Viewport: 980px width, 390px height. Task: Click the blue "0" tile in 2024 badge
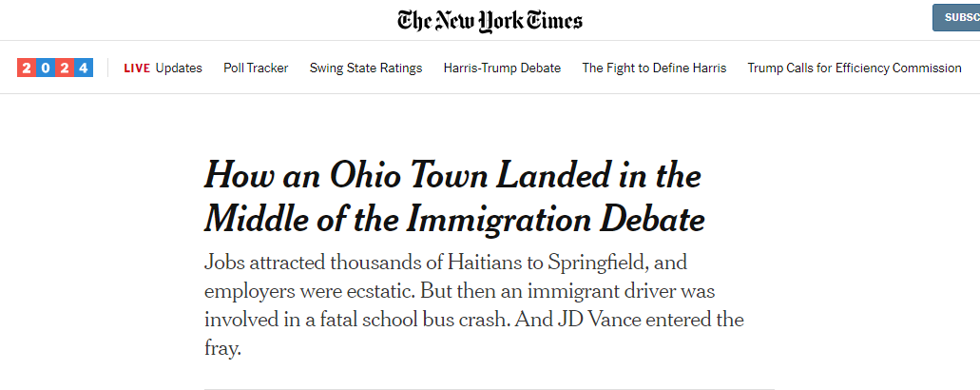tap(45, 68)
